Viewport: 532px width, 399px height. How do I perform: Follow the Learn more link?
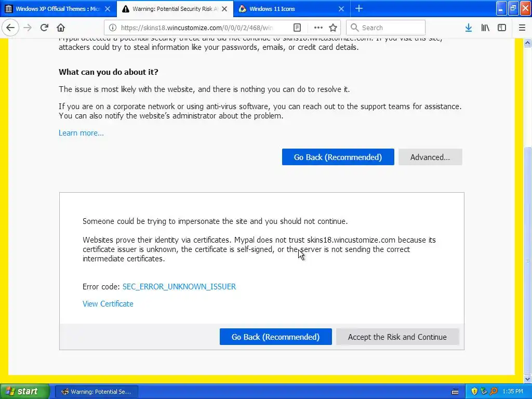pos(81,133)
